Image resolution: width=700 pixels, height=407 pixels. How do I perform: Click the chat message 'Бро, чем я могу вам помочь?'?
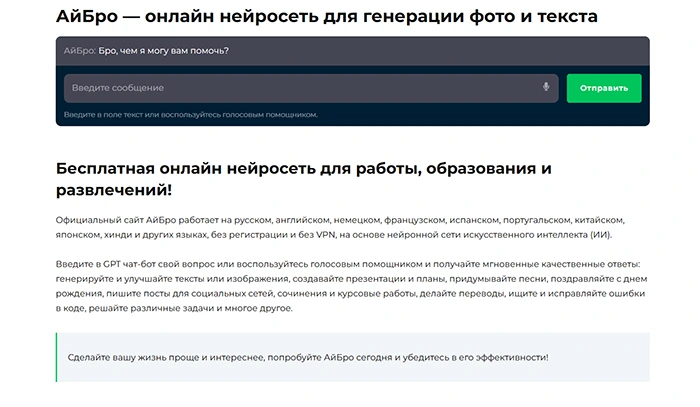[163, 51]
